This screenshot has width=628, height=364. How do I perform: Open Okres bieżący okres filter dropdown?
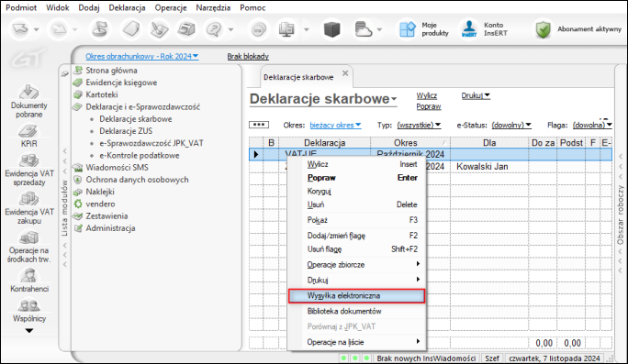coord(335,126)
